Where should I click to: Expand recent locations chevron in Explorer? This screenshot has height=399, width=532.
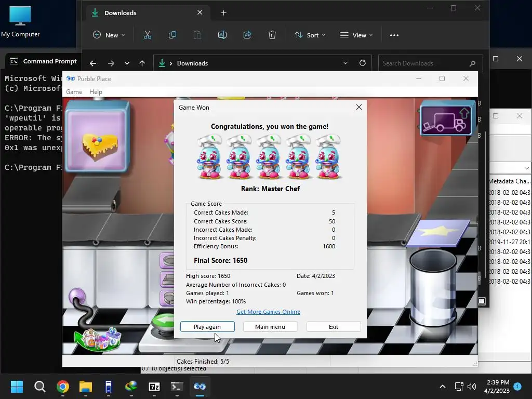(x=127, y=63)
